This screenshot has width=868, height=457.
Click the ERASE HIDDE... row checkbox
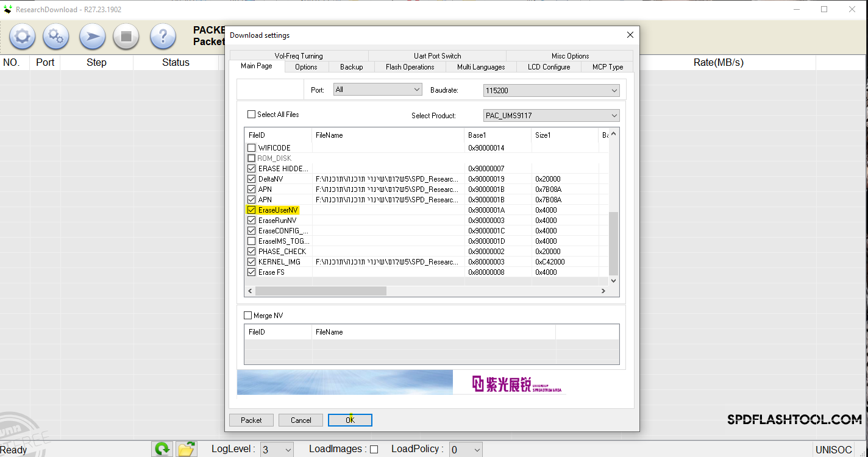point(251,169)
